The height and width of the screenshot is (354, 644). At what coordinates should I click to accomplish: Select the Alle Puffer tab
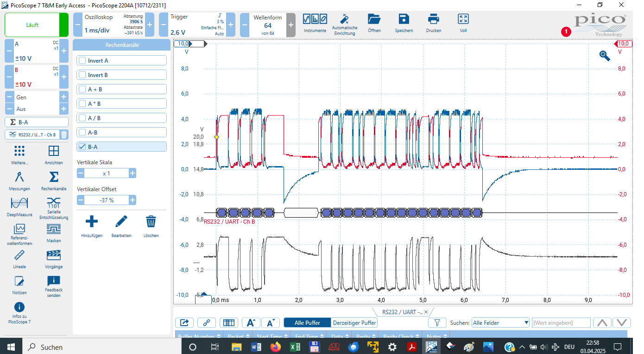(307, 323)
